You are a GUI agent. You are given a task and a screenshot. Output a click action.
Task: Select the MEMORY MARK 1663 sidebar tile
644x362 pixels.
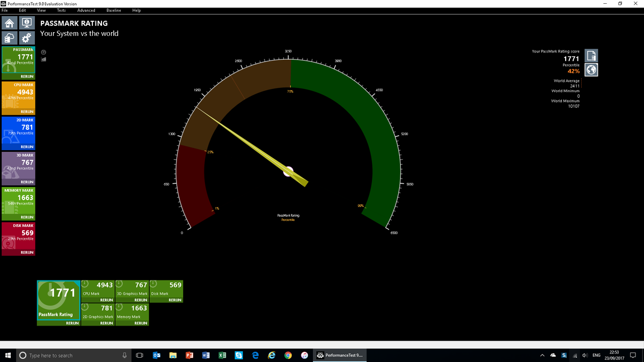pos(18,201)
